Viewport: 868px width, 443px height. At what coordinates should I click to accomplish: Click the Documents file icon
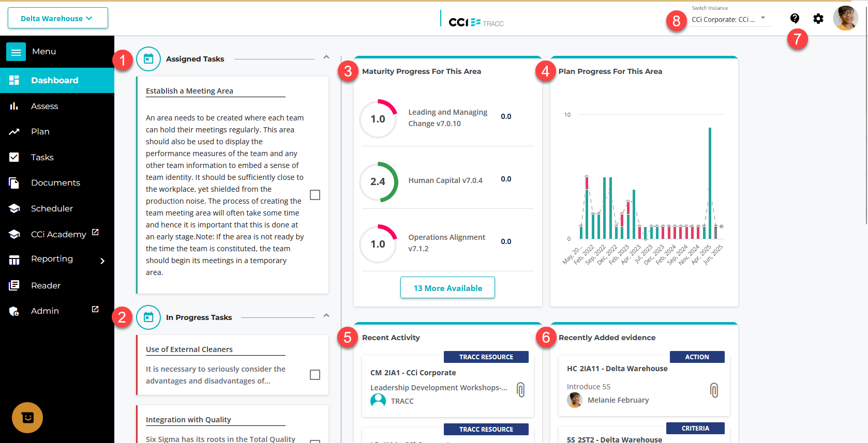pyautogui.click(x=14, y=183)
